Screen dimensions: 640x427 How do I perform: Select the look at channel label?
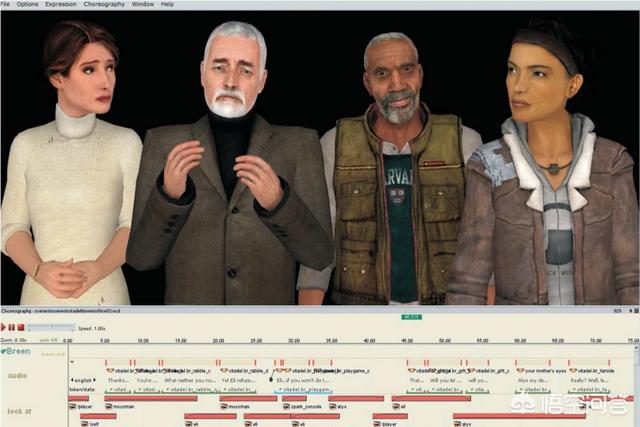click(19, 411)
